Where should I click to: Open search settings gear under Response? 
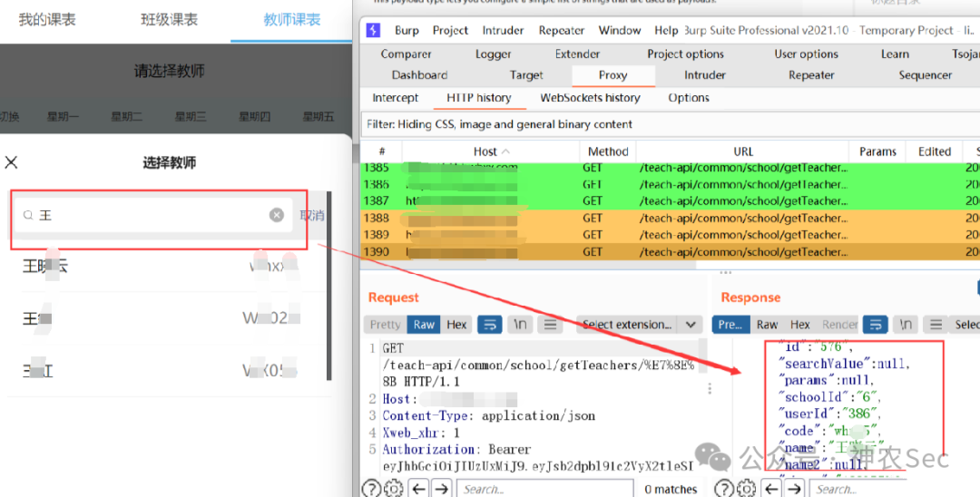click(746, 488)
